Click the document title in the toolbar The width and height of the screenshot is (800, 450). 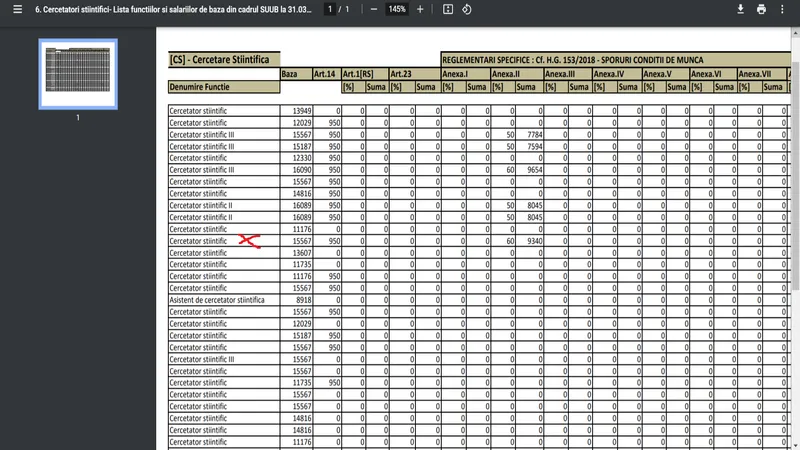pyautogui.click(x=168, y=9)
